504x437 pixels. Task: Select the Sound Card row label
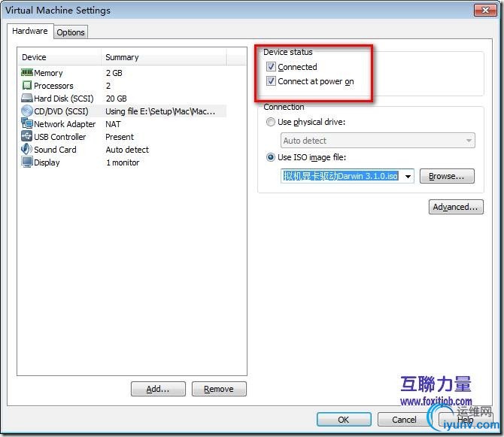coord(55,150)
